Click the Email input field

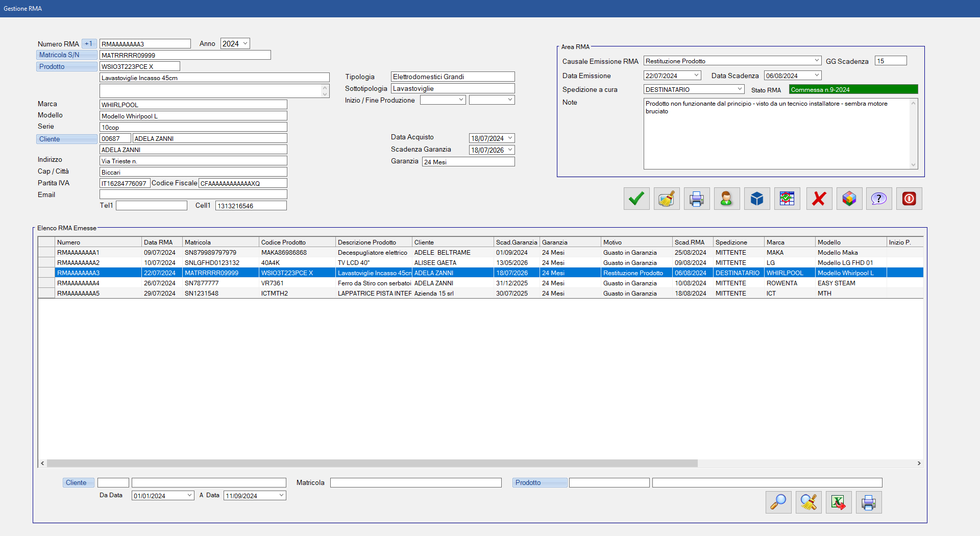pos(193,194)
